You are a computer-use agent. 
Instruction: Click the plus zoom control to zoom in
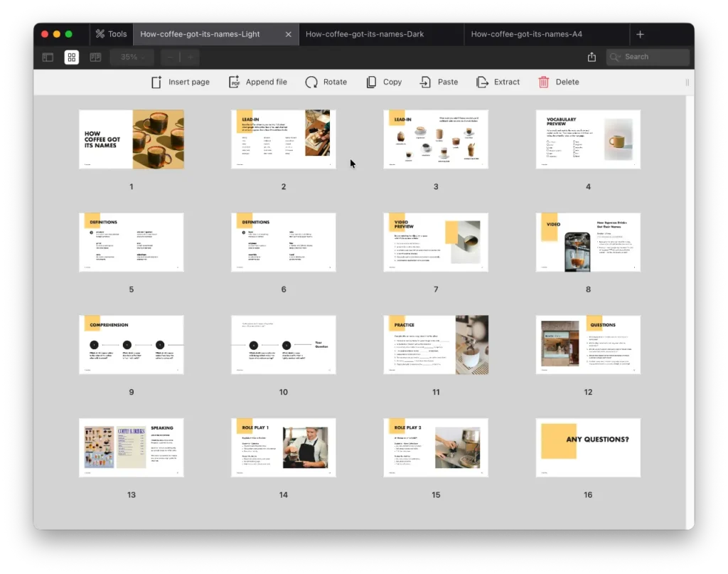tap(189, 57)
